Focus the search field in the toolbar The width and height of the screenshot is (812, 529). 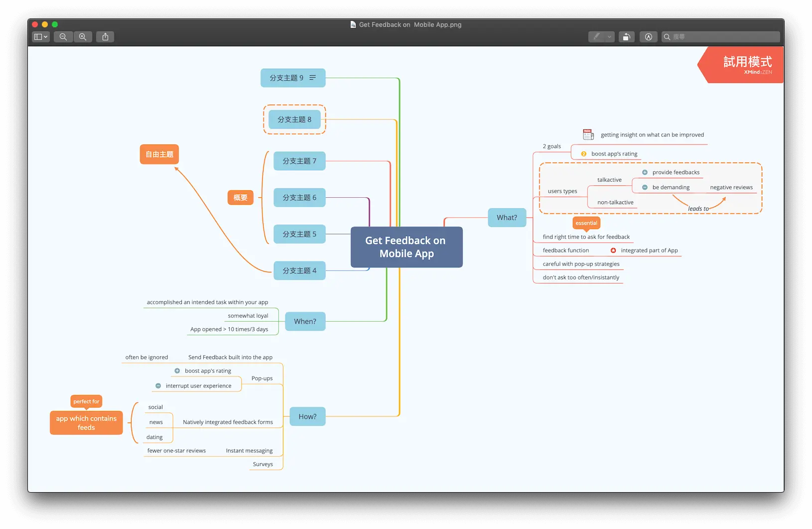pos(721,37)
